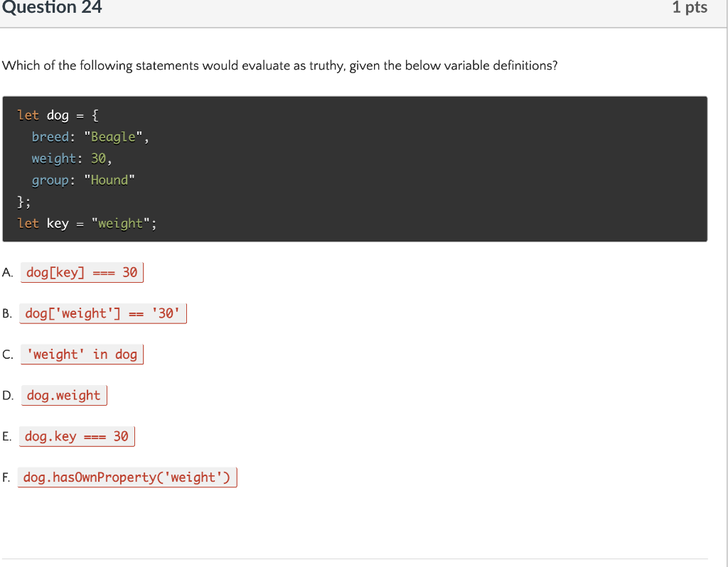Select option F "dog.hasOwnProperty('weight')"
The height and width of the screenshot is (567, 728).
pos(127,477)
